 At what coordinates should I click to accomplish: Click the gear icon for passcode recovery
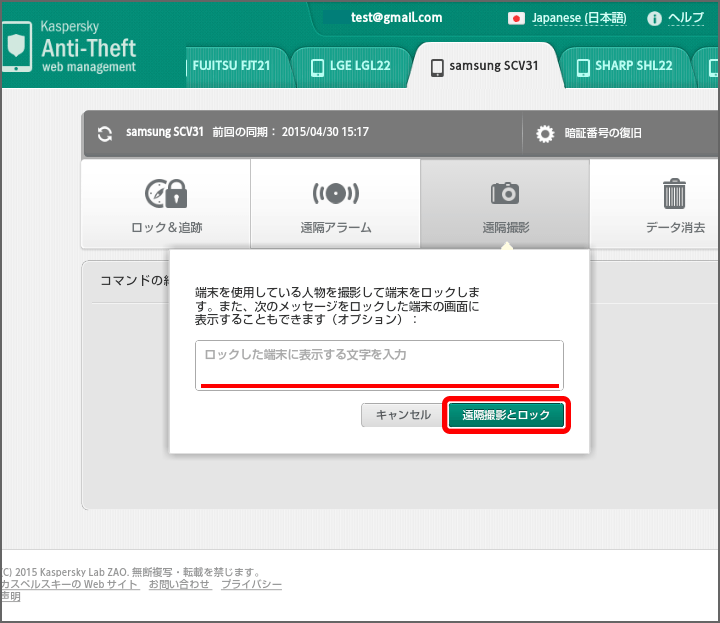click(x=545, y=133)
